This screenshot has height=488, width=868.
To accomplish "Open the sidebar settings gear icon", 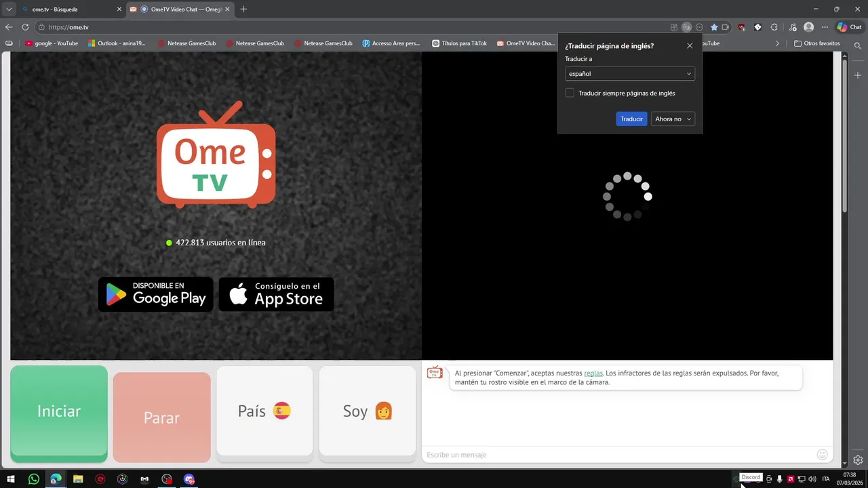I will (x=858, y=460).
